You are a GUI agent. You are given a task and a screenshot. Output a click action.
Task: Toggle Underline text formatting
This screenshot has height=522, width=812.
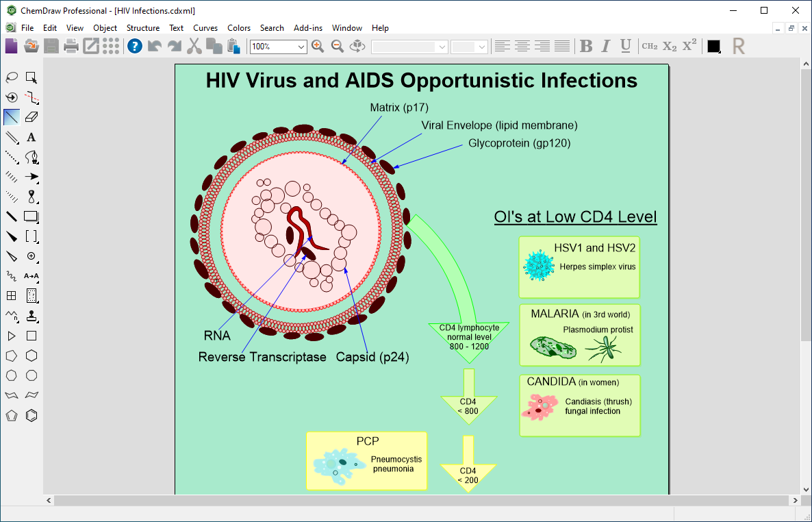(625, 46)
